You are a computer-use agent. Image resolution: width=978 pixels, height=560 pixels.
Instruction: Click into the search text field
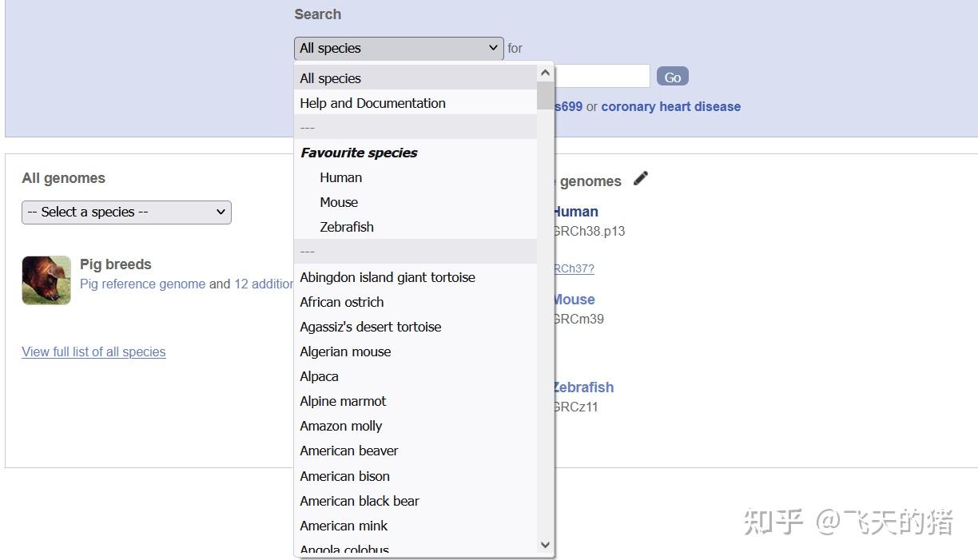[602, 77]
